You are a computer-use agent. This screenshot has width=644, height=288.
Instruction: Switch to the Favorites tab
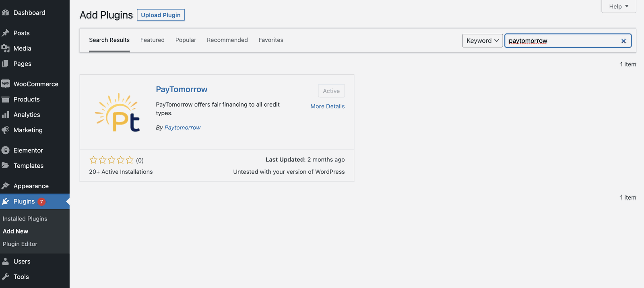[271, 40]
